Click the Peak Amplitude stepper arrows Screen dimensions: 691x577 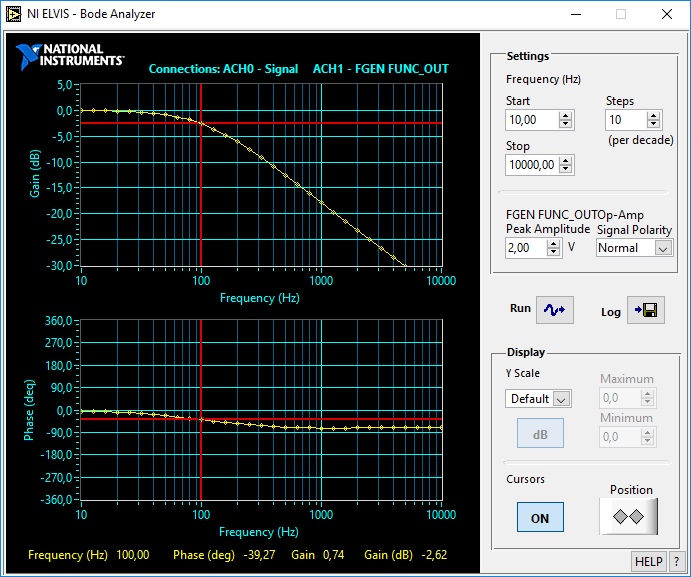pyautogui.click(x=553, y=248)
